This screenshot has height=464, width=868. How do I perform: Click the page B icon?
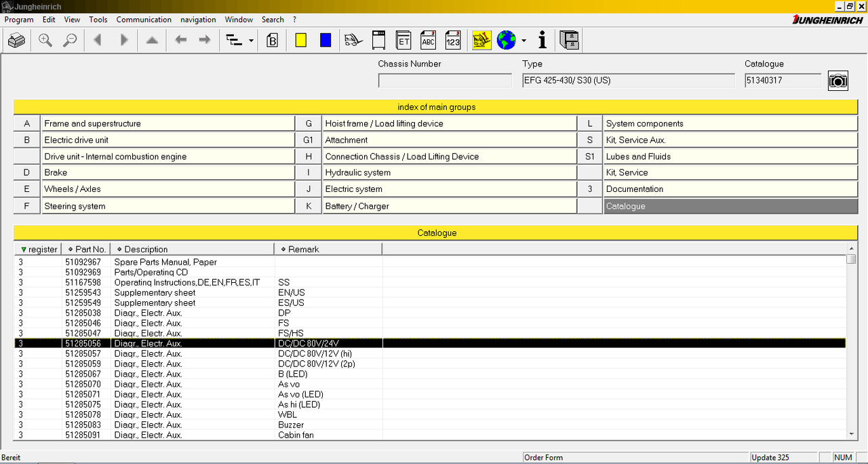(273, 41)
